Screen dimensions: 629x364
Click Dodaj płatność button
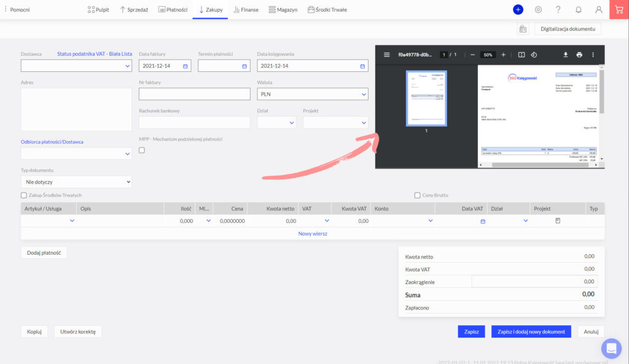tap(44, 253)
